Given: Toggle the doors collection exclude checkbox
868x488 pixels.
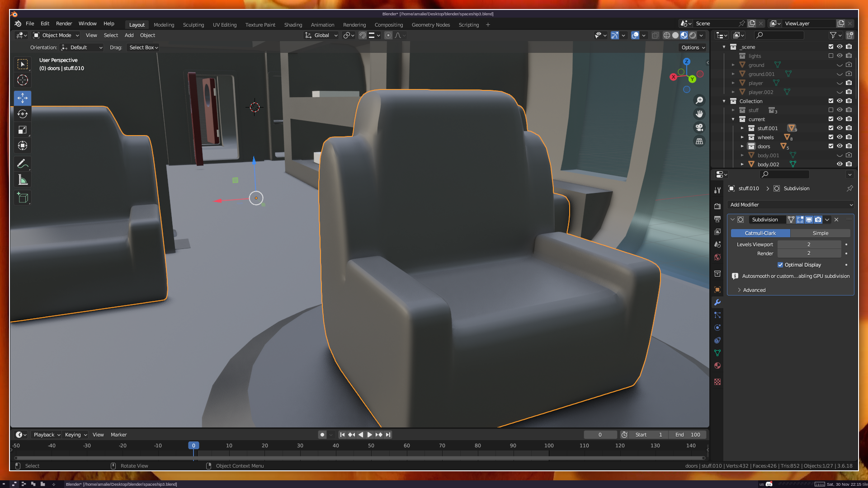Looking at the screenshot, I should click(x=831, y=146).
